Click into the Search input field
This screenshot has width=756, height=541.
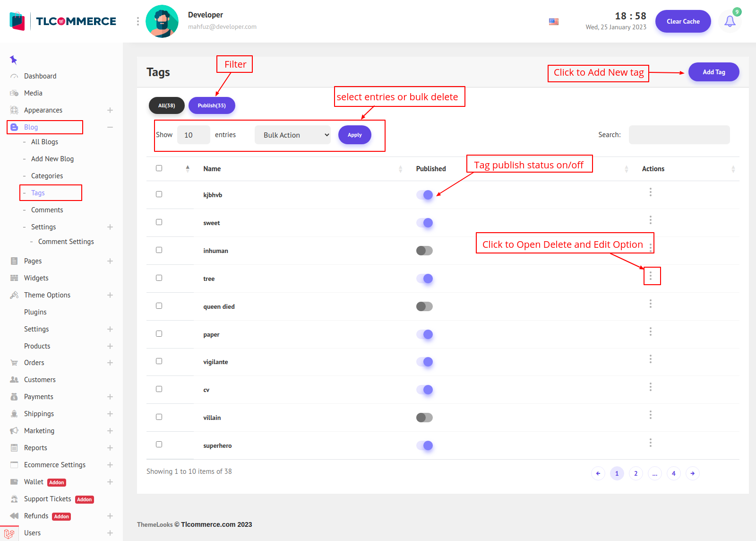[x=679, y=135]
